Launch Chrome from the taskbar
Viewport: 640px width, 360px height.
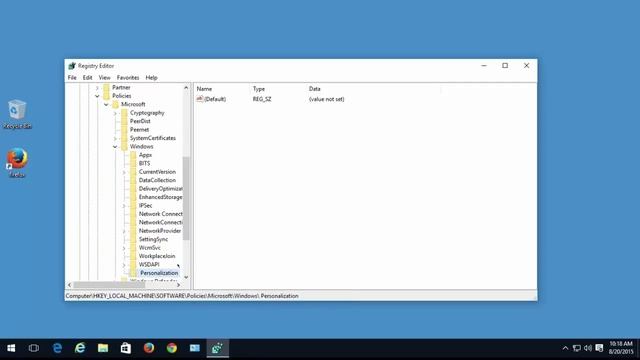(x=172, y=348)
